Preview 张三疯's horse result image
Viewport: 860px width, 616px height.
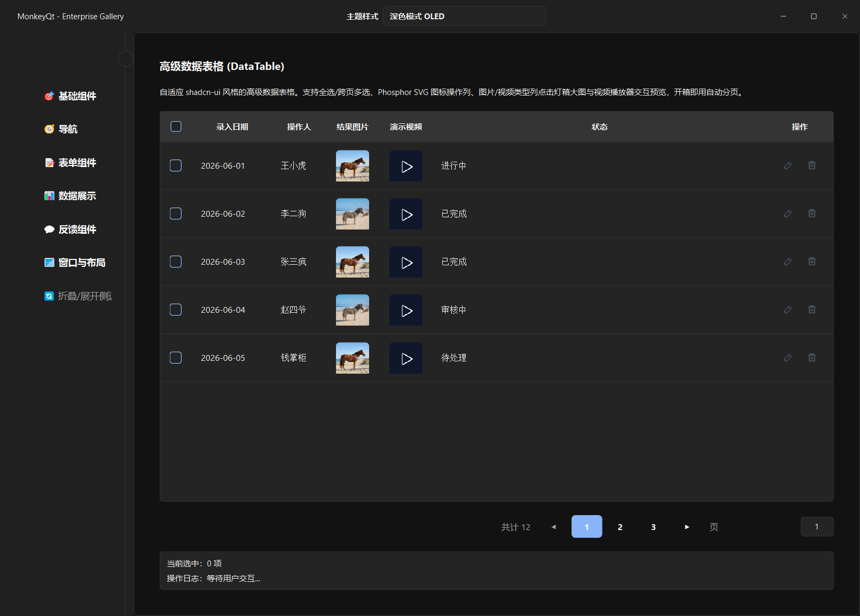(353, 262)
